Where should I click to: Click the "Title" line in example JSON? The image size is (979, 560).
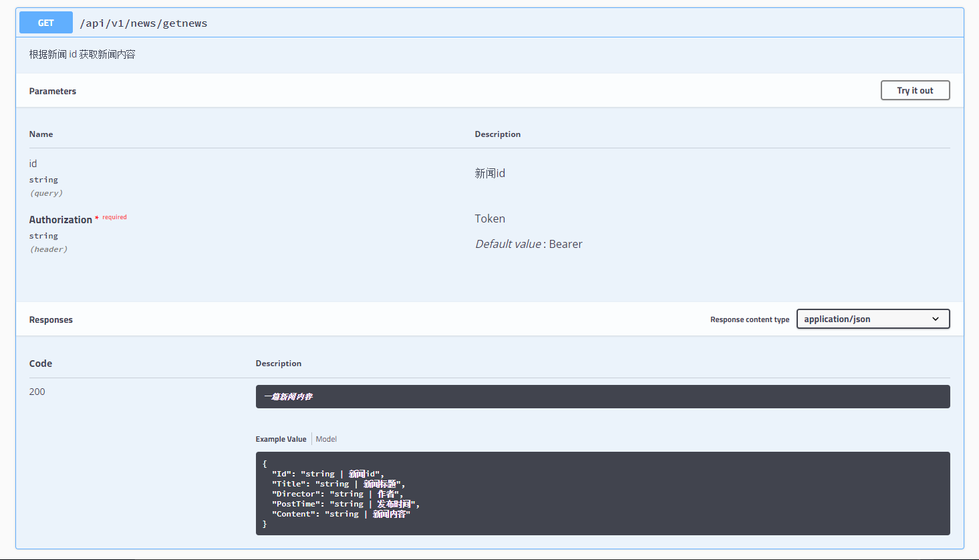tap(338, 484)
